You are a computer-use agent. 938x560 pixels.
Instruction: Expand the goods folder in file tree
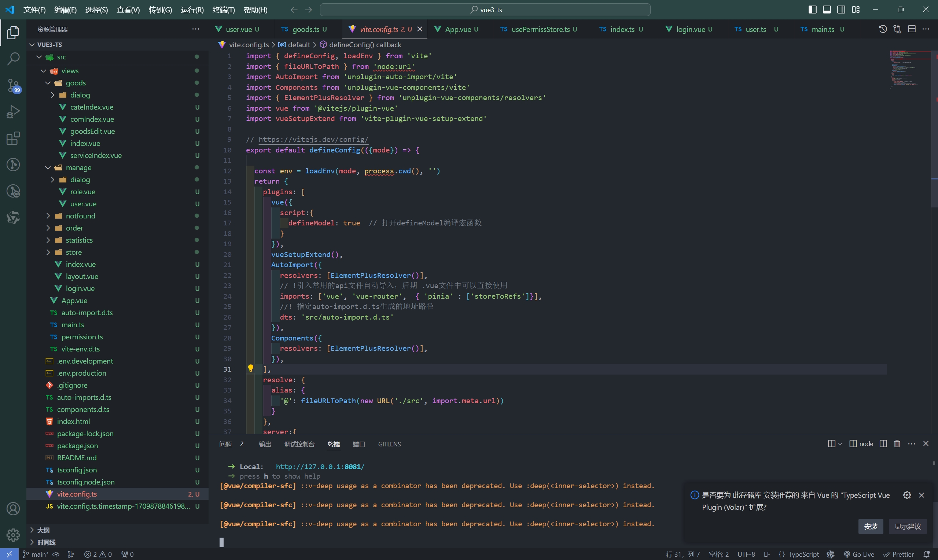[76, 83]
